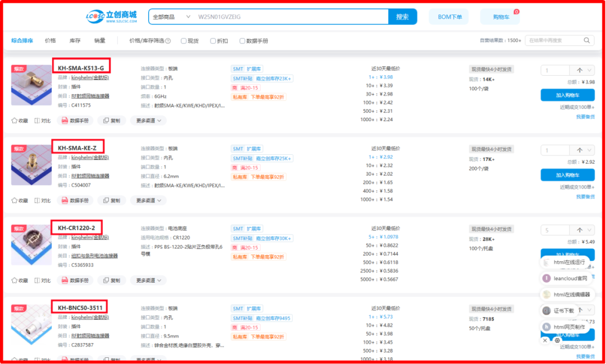Open the html在线运行 floating shortcut
Screen dimensions: 606x364
pyautogui.click(x=565, y=262)
